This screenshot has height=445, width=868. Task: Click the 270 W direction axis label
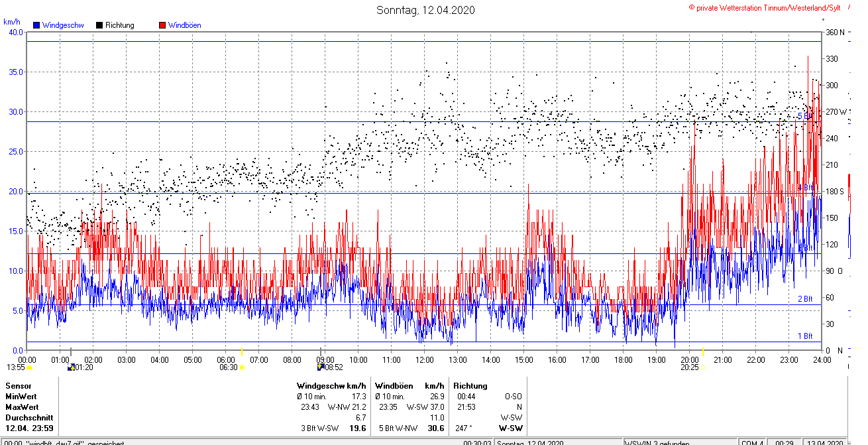(x=836, y=111)
